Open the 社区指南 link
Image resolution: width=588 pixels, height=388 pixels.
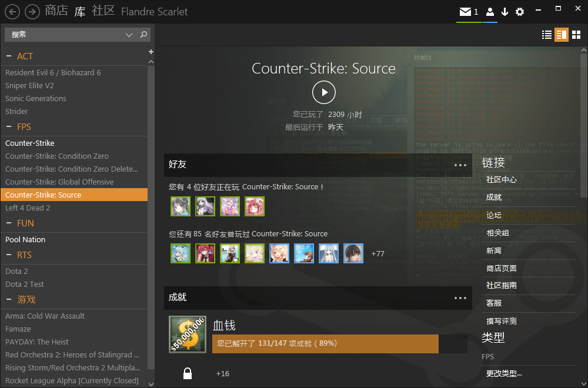click(502, 285)
